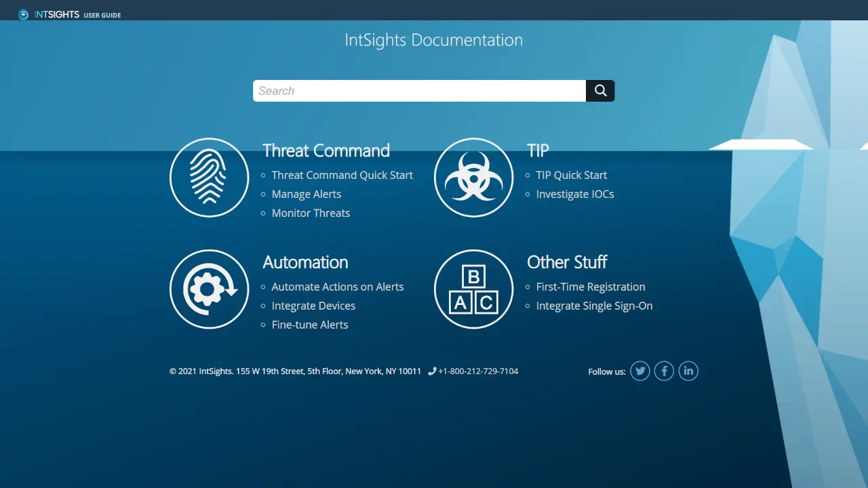Visit the IntSights LinkedIn page
The width and height of the screenshot is (868, 488).
[x=688, y=371]
